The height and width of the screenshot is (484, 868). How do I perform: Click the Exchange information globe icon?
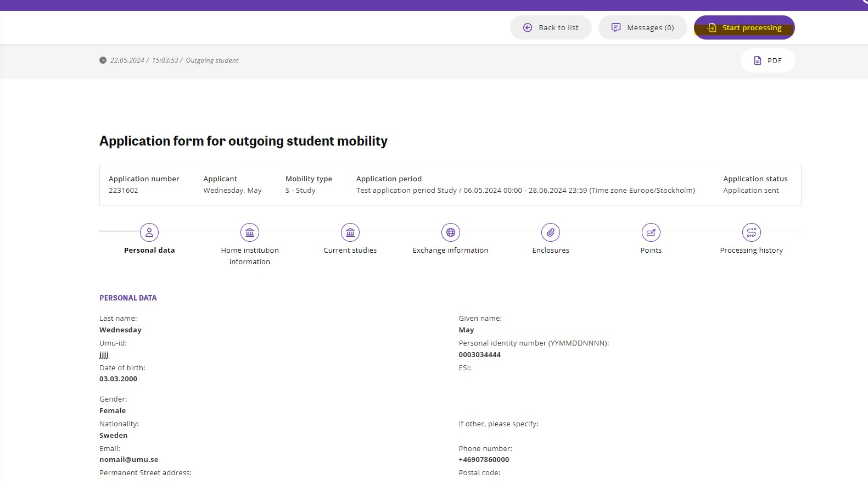point(451,232)
